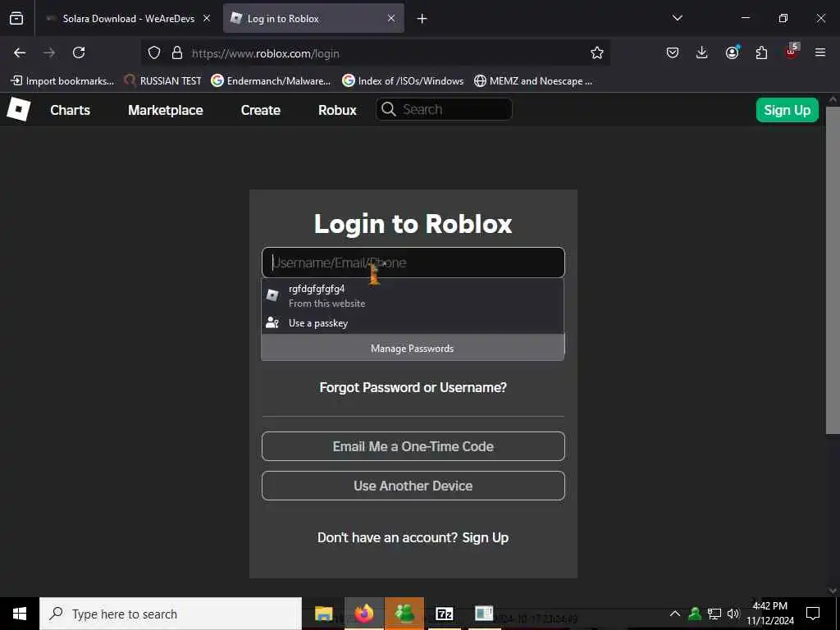Viewport: 840px width, 630px height.
Task: Open the Firefox hamburger menu
Action: point(820,52)
